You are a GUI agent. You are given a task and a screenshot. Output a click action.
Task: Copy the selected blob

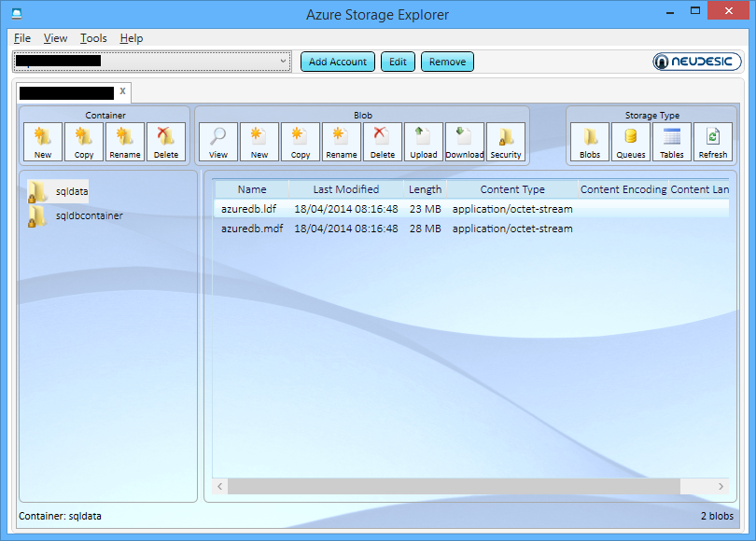tap(301, 142)
